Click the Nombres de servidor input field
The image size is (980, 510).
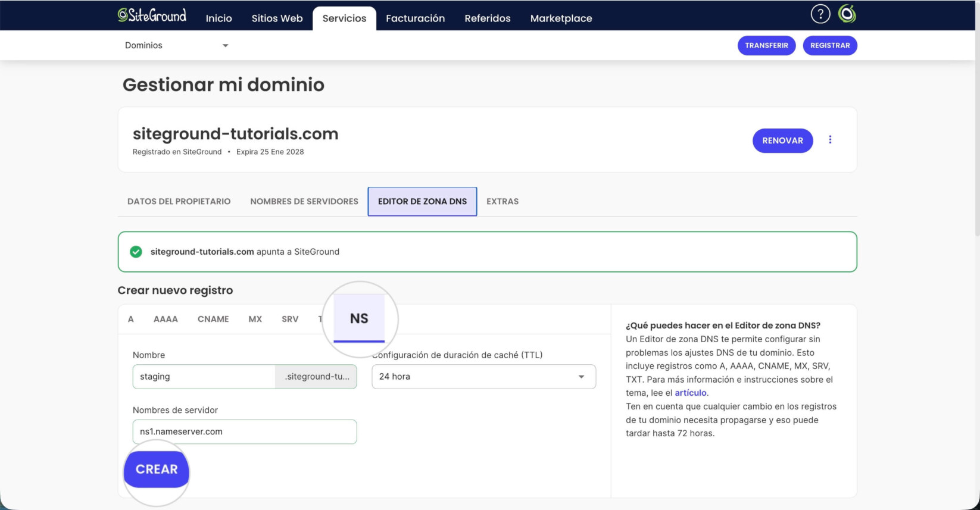pos(245,431)
